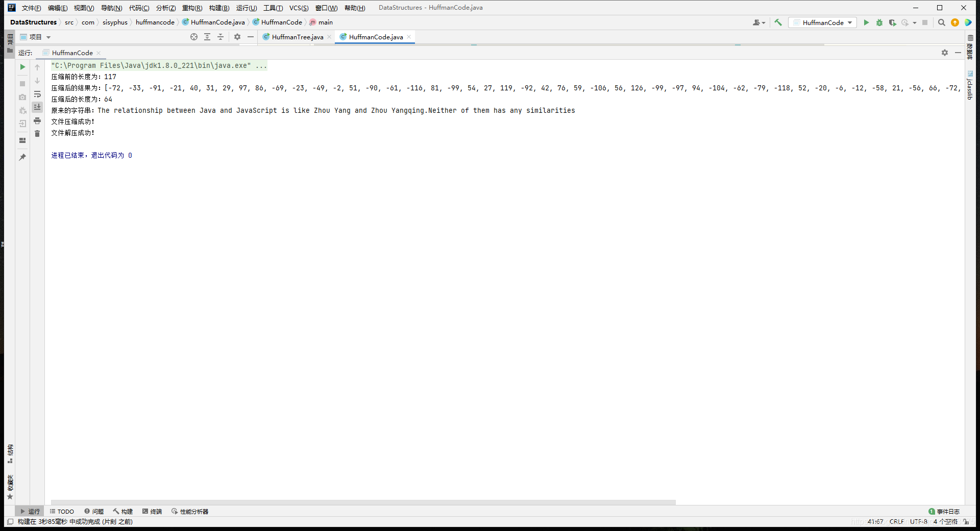
Task: Toggle soft-wrap in the console
Action: coord(37,94)
